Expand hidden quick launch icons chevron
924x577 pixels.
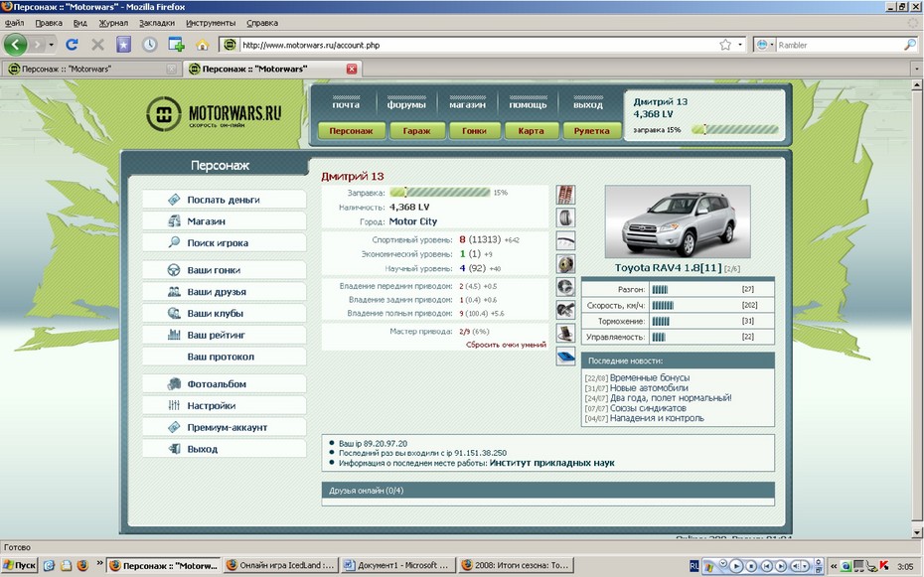tap(99, 563)
